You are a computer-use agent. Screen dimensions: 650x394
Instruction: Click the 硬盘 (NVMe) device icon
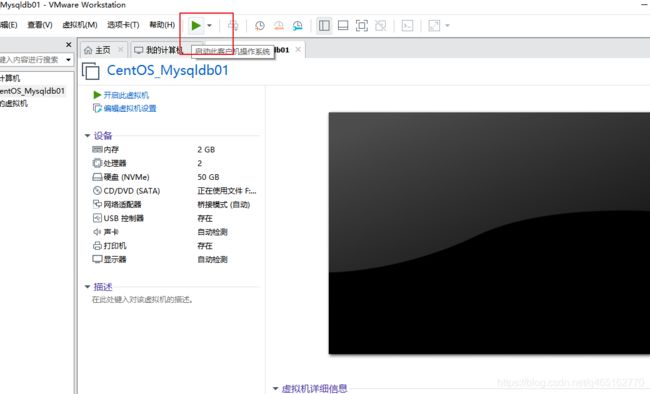tap(97, 177)
